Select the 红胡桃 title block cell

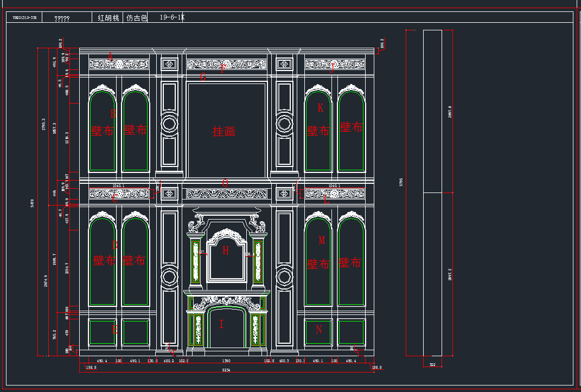point(108,18)
